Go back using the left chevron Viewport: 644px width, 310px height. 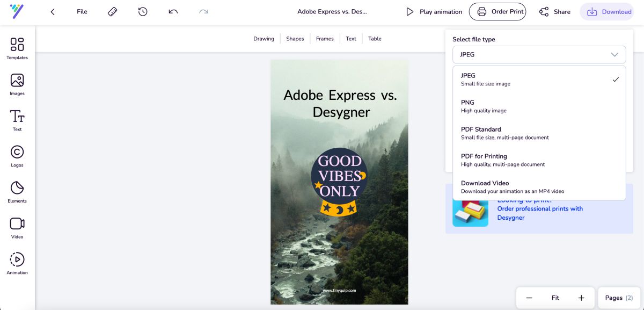(52, 11)
